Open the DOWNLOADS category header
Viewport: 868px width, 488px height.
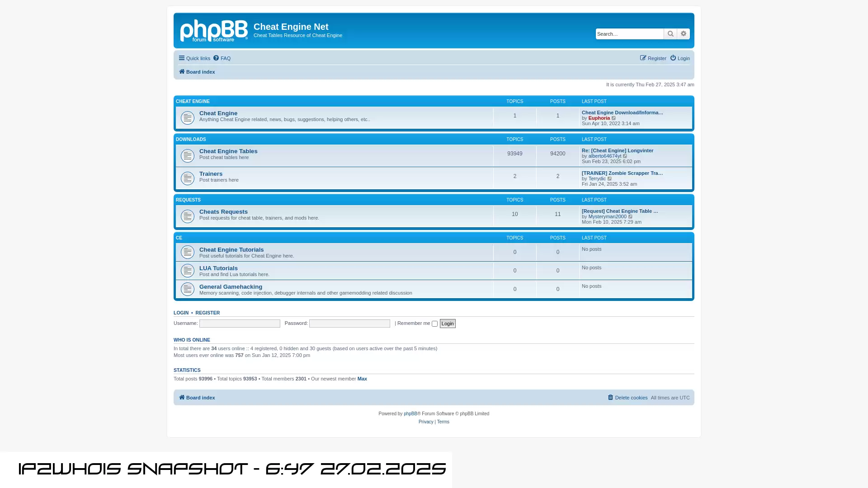pos(191,140)
